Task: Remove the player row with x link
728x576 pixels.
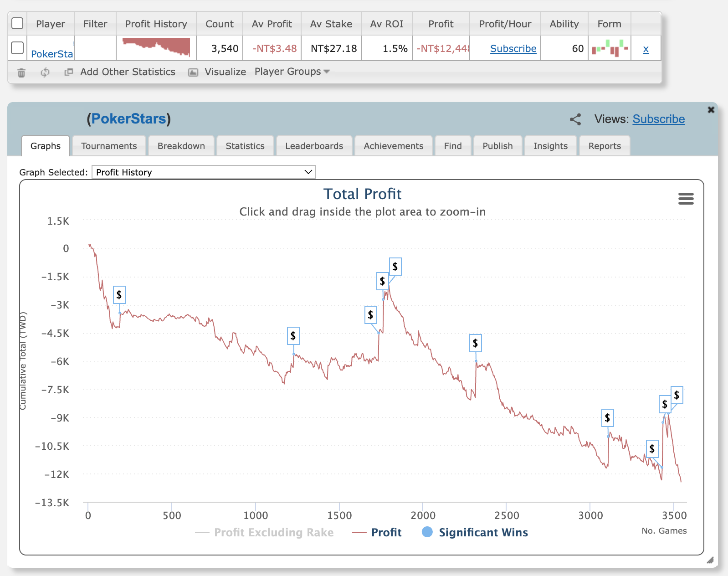Action: pos(646,49)
